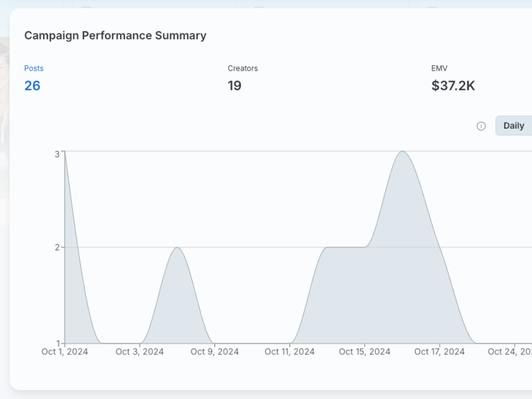
Task: Switch chart to the Posts metric
Action: pyautogui.click(x=34, y=69)
